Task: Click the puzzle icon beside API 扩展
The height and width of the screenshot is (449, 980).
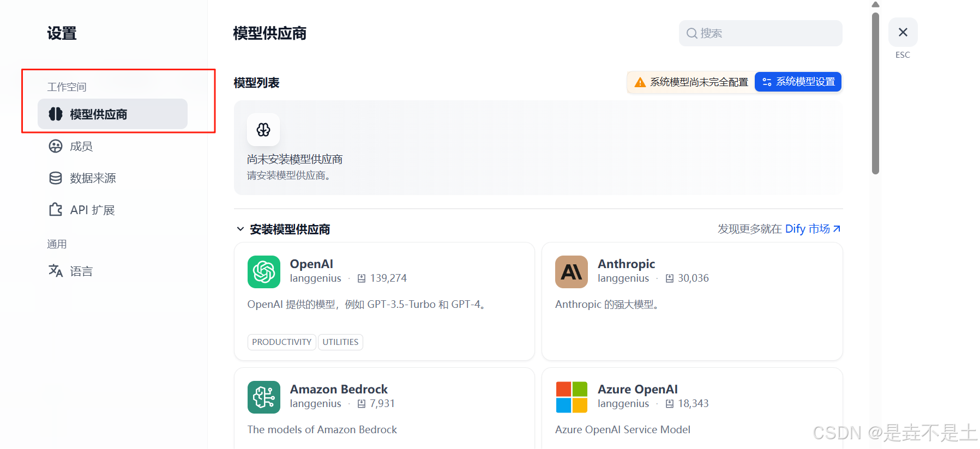Action: pyautogui.click(x=56, y=210)
